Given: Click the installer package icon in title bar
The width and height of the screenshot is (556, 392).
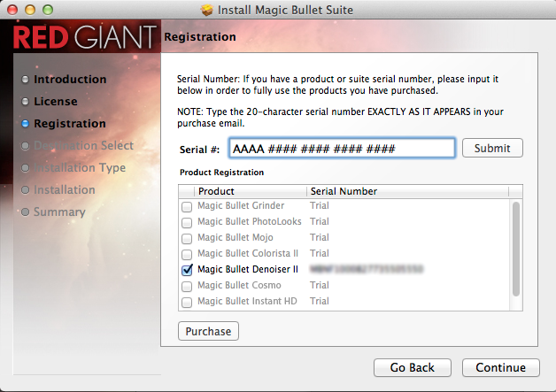Looking at the screenshot, I should [x=206, y=10].
